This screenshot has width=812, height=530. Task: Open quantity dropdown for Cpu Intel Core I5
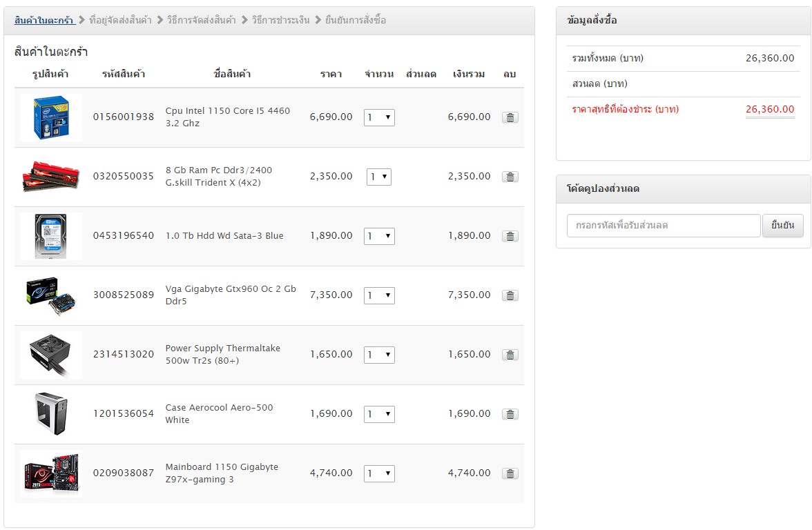[379, 117]
